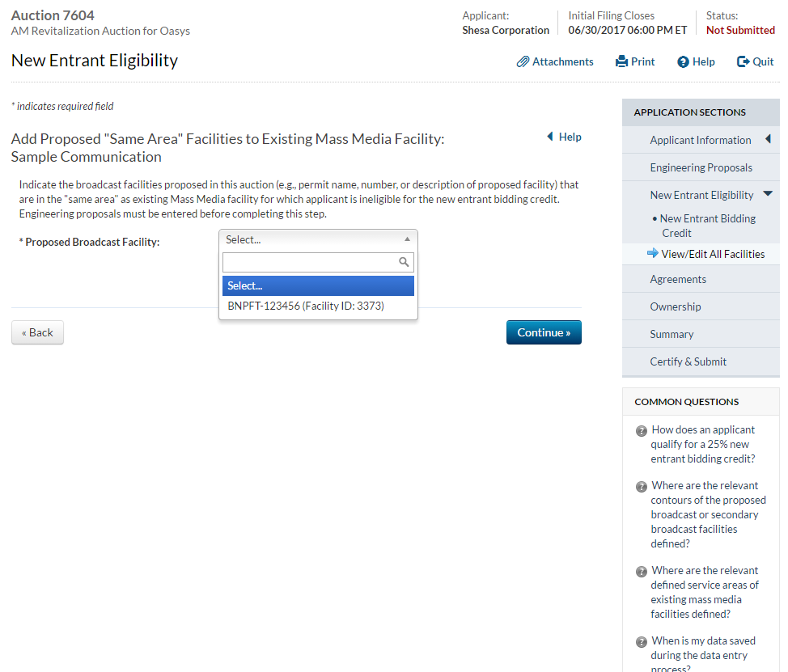Click question icon beside relevant contours question
The image size is (788, 672).
pyautogui.click(x=642, y=487)
